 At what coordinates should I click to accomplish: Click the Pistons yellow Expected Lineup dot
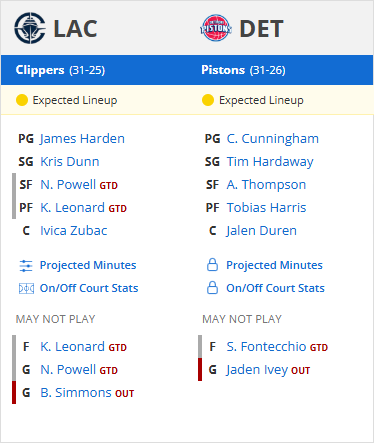tap(208, 100)
